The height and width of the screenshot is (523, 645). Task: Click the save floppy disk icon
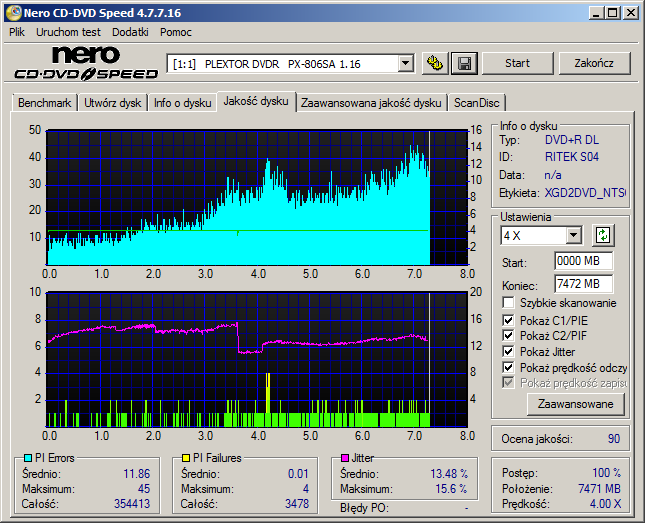point(464,63)
